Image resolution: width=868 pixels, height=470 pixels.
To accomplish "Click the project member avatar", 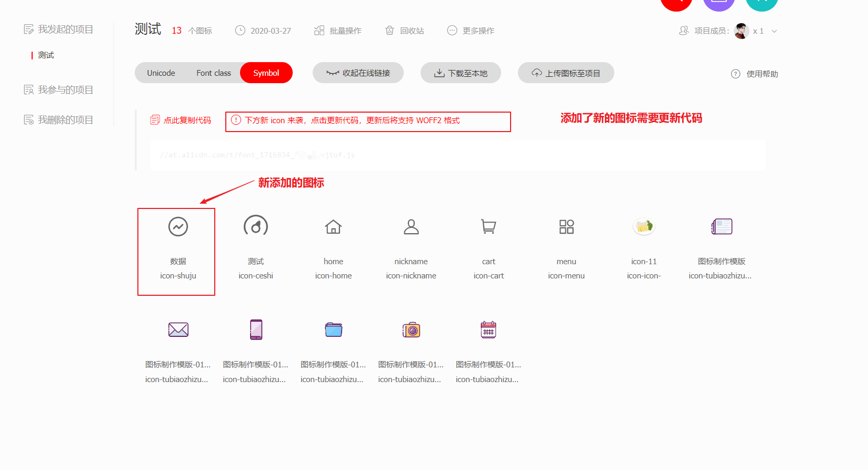I will [742, 31].
